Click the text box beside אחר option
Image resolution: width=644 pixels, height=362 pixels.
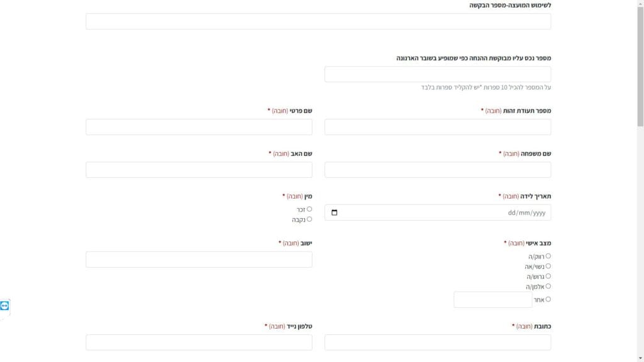(493, 300)
